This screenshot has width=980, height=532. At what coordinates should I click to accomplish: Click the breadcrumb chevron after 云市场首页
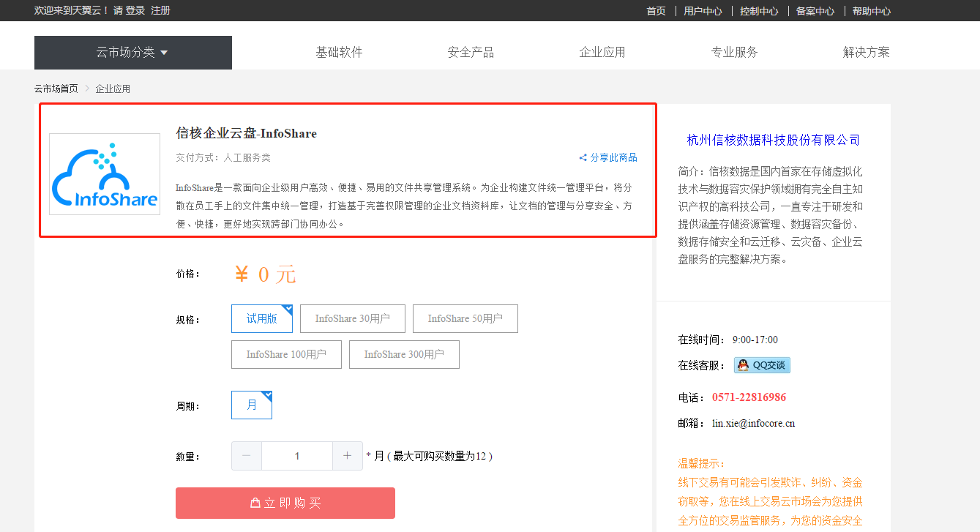(x=87, y=89)
